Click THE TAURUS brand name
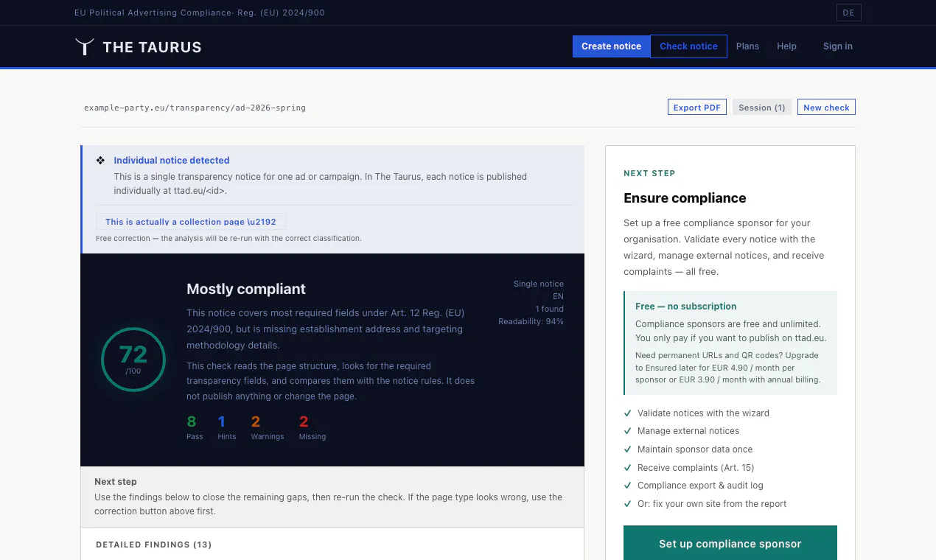Image resolution: width=936 pixels, height=560 pixels. (x=152, y=47)
